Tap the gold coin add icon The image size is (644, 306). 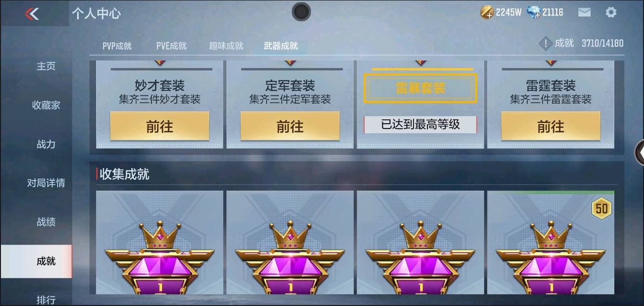487,12
